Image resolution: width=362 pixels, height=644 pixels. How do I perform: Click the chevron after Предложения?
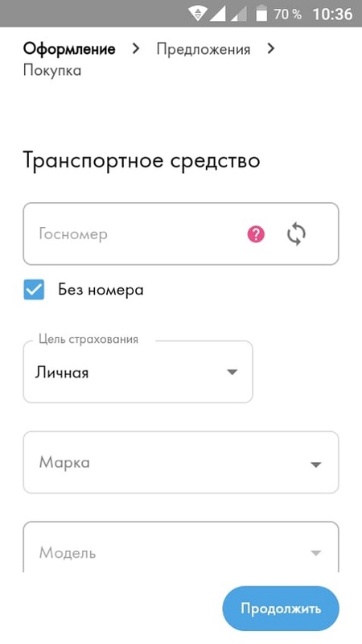click(270, 49)
